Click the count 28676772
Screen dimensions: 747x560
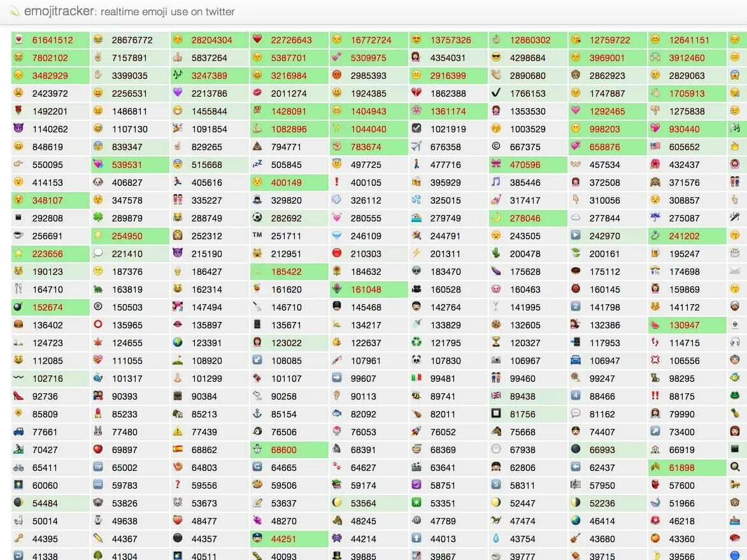coord(132,40)
